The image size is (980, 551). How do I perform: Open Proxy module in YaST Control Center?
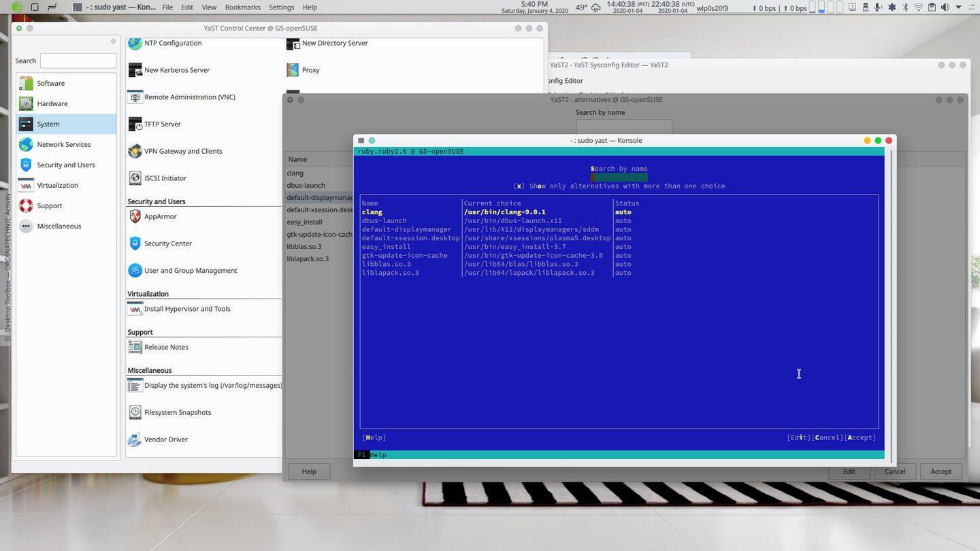[x=303, y=70]
